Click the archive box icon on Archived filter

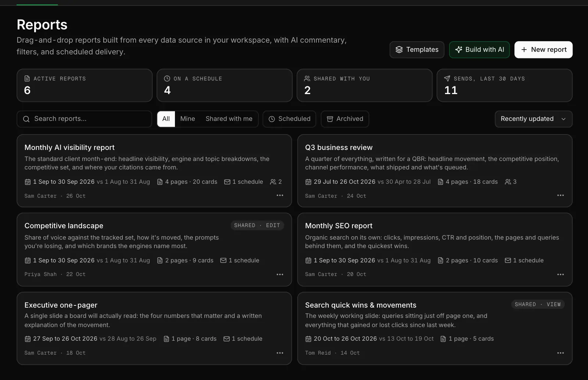(x=330, y=119)
